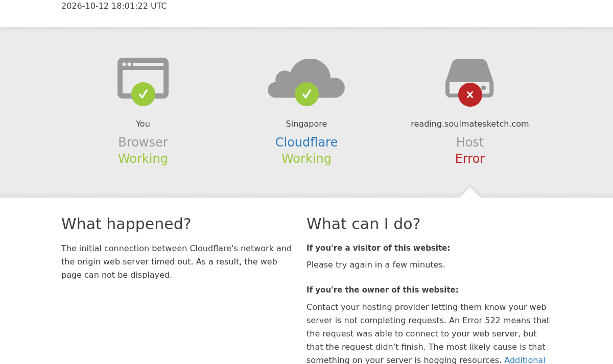The height and width of the screenshot is (364, 613).
Task: Click the red 'Error' status text
Action: coord(470,159)
